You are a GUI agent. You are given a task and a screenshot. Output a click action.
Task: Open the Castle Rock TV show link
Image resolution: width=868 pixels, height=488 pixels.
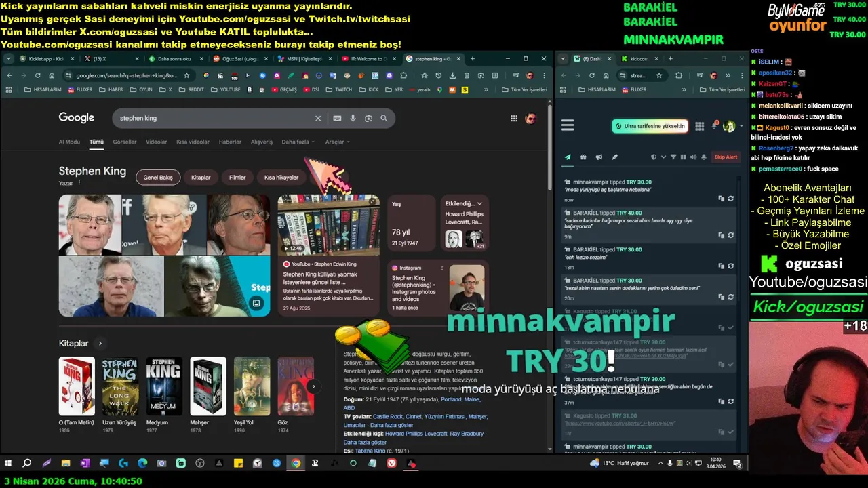click(388, 417)
